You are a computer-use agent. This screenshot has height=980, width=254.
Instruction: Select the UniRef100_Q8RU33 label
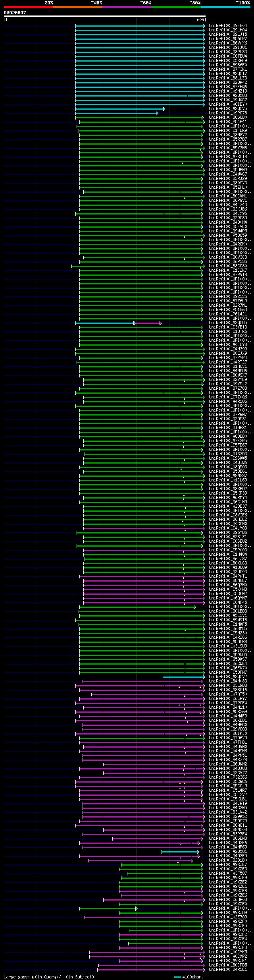pos(228,52)
